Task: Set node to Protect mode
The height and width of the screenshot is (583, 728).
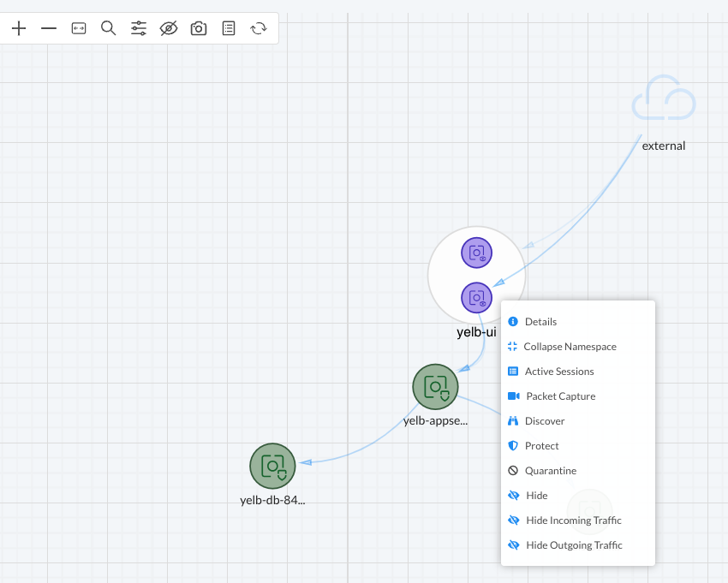Action: pos(578,446)
